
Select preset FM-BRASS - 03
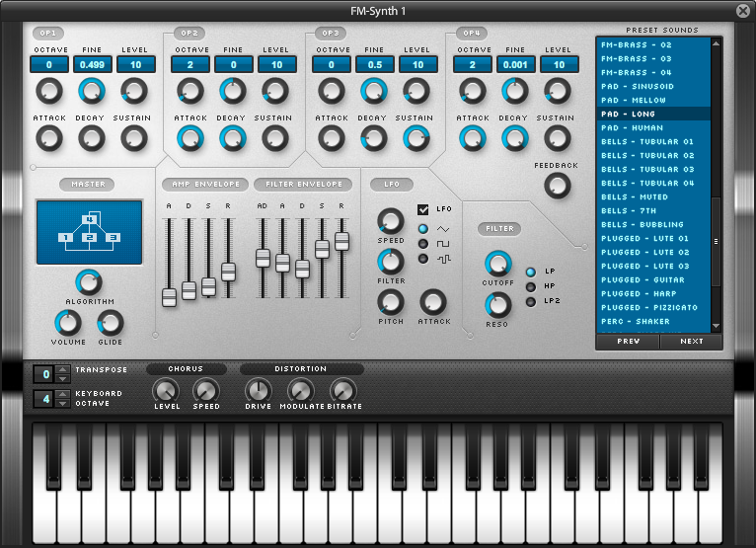tap(653, 59)
